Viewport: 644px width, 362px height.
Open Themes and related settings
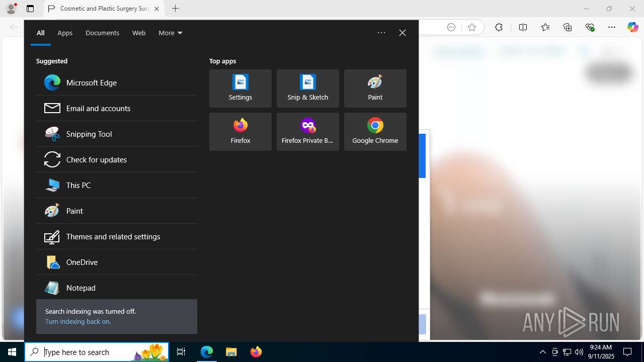[117, 236]
